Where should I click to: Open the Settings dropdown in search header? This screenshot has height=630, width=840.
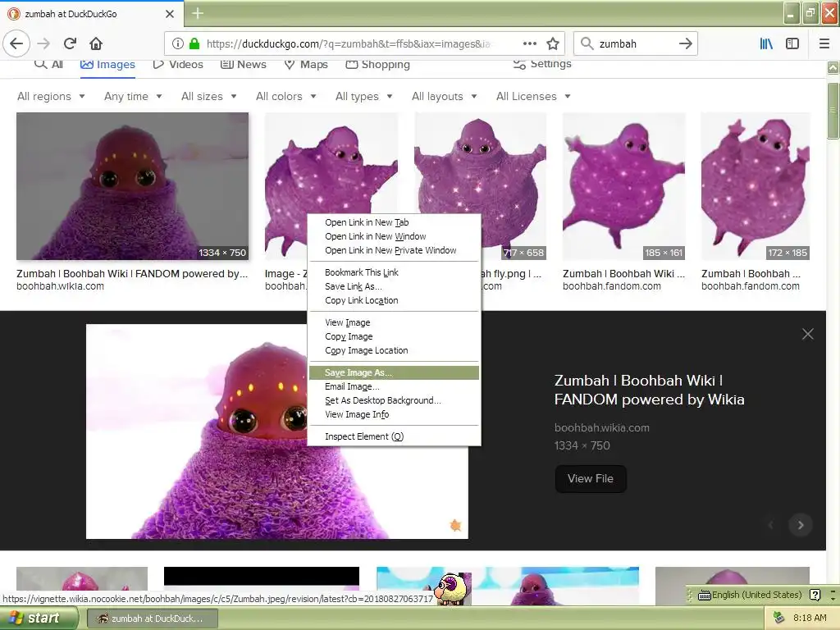click(542, 64)
